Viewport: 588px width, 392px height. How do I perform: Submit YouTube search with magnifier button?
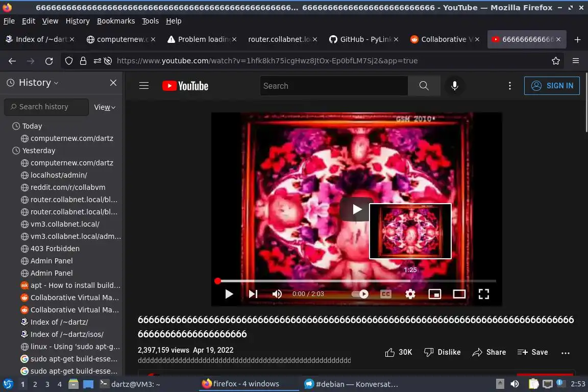point(424,86)
